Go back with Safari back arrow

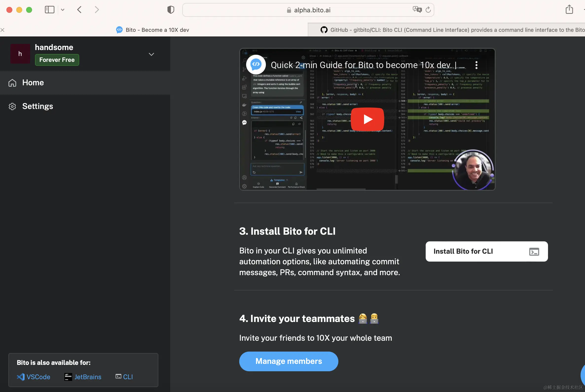coord(79,10)
